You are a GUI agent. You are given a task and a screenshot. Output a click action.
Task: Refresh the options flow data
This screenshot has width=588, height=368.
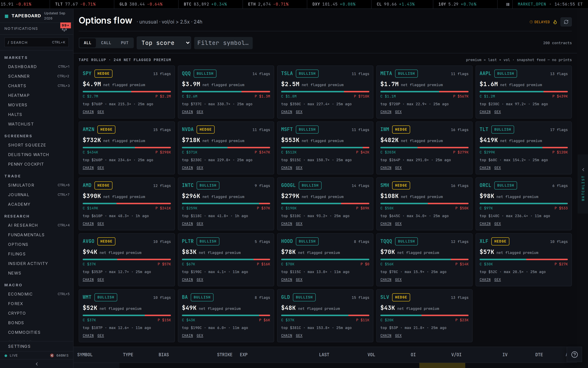click(566, 22)
